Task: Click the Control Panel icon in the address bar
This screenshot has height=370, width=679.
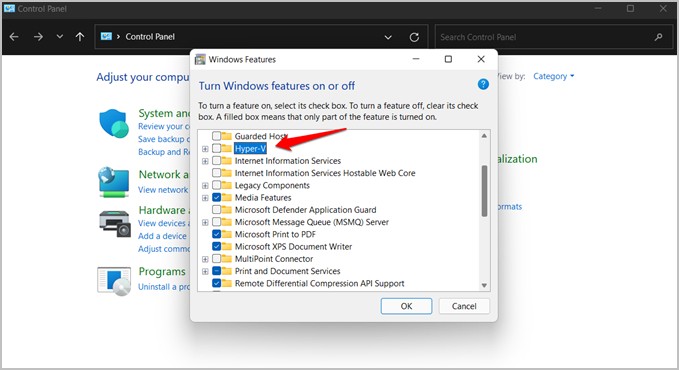Action: 106,36
